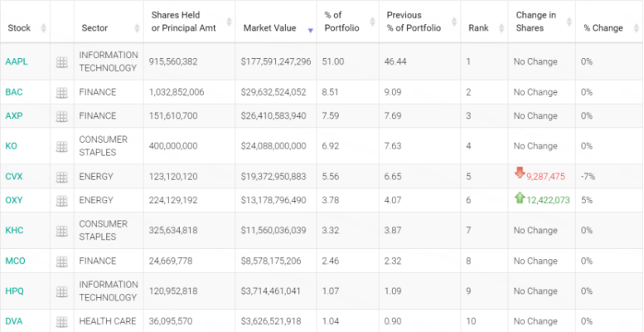This screenshot has height=332, width=644.
Task: Click the green up arrow for OXY
Action: 520,198
